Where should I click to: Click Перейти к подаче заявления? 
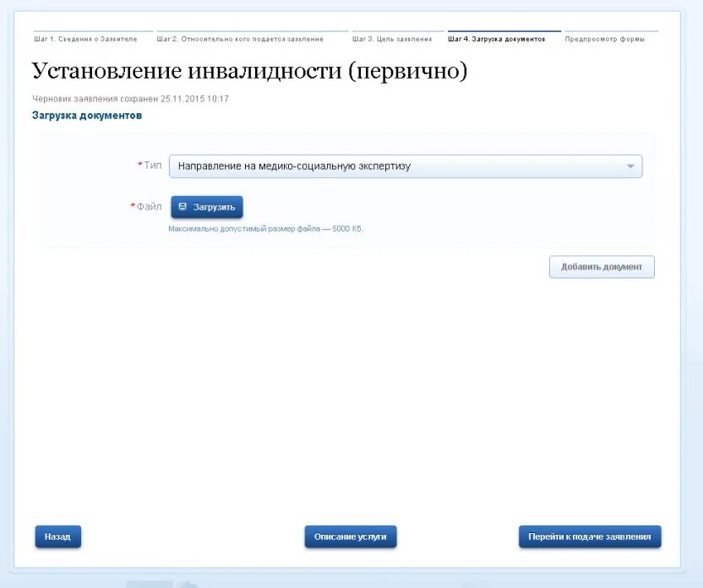coord(591,536)
